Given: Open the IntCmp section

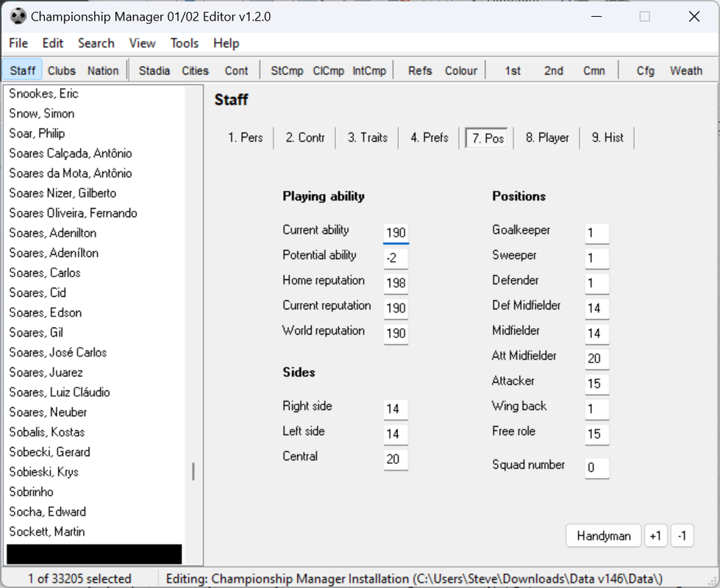Looking at the screenshot, I should [x=369, y=71].
